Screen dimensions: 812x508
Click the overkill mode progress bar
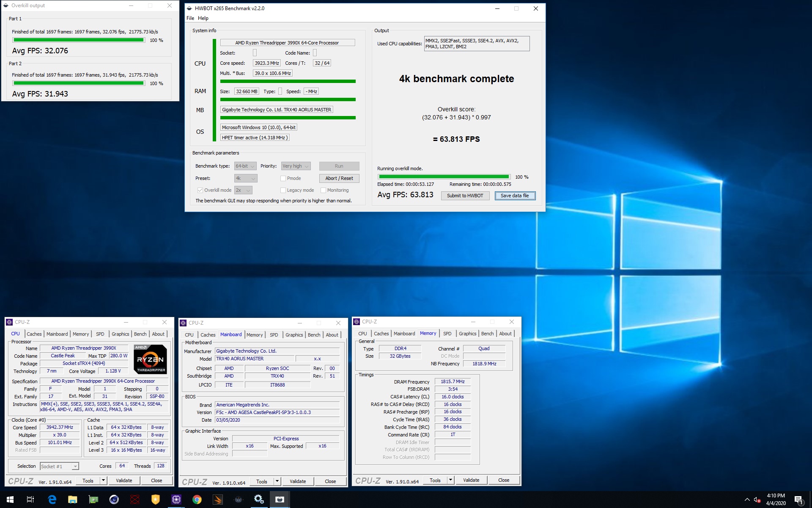point(444,177)
